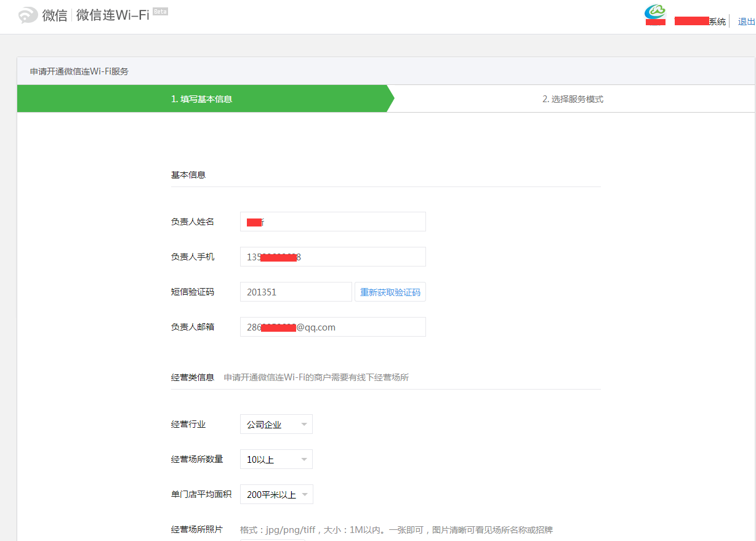Viewport: 756px width, 541px height.
Task: Click the 负责人邮箱 label
Action: coord(193,327)
